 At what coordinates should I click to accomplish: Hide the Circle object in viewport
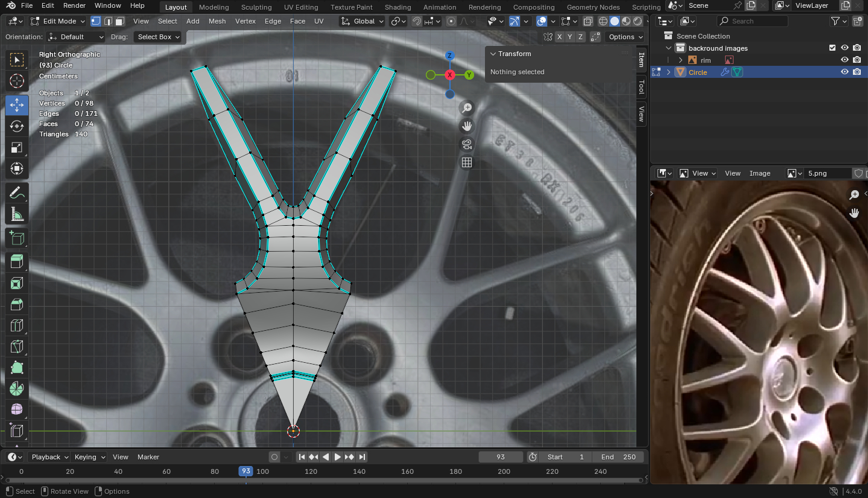click(x=844, y=72)
